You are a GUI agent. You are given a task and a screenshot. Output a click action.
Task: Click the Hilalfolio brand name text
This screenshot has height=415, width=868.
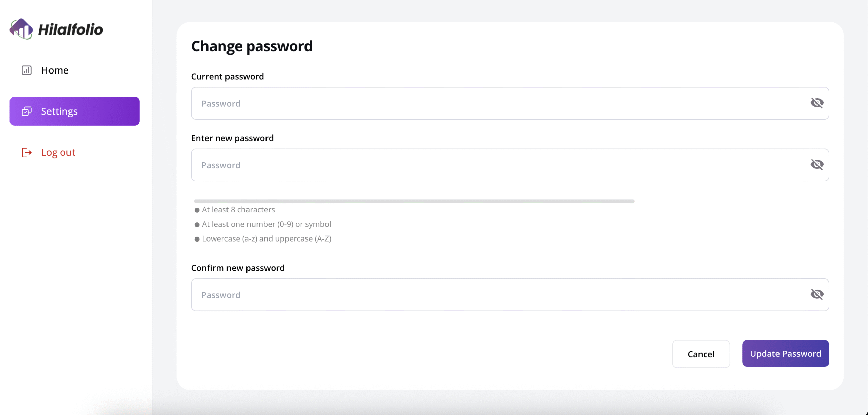pyautogui.click(x=71, y=29)
